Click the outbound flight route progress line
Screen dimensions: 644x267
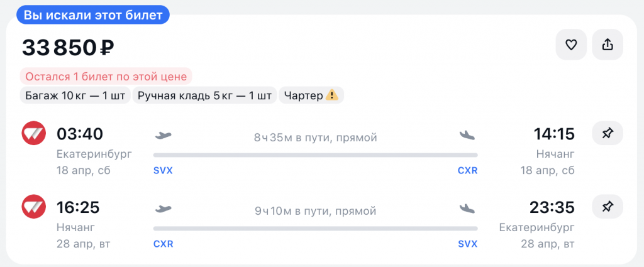click(x=315, y=155)
